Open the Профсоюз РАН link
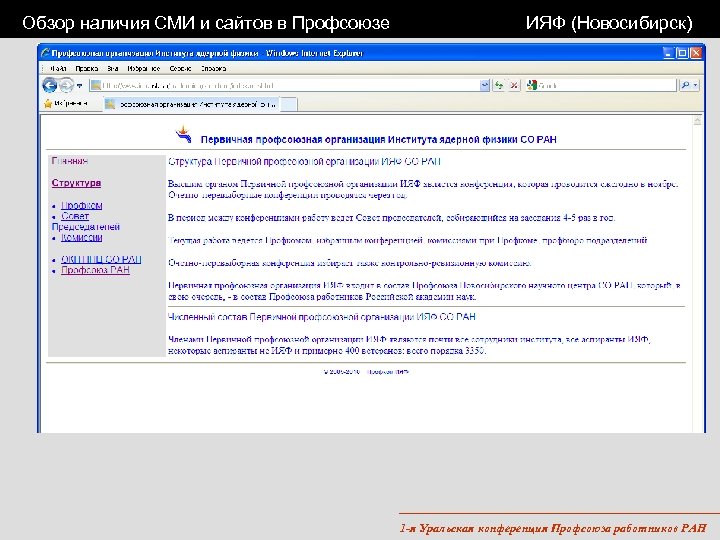720x540 pixels. click(95, 270)
